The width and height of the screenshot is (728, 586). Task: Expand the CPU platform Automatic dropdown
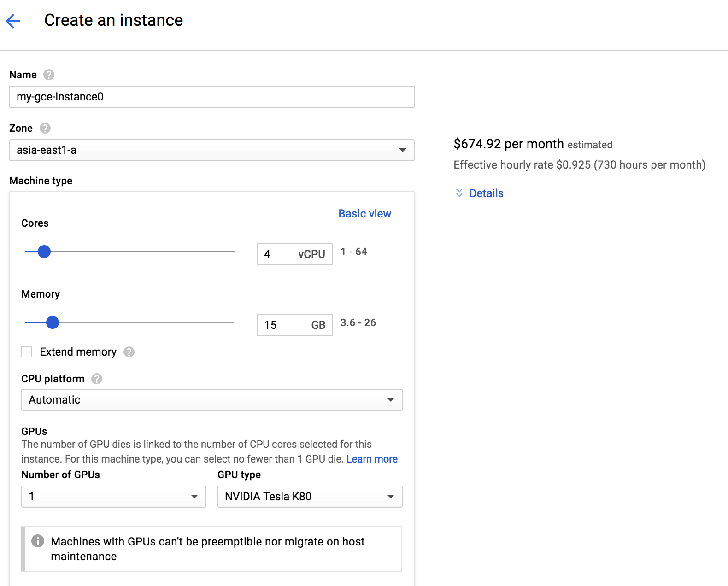click(x=211, y=400)
